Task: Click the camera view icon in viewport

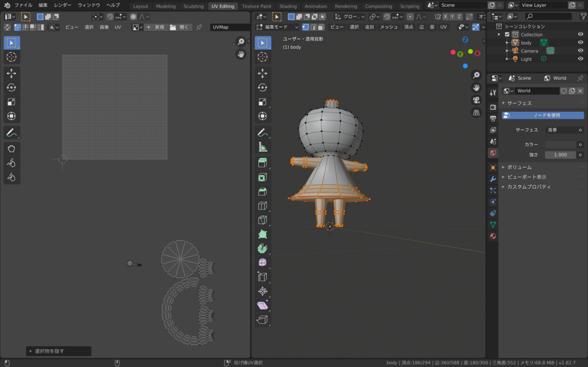Action: pos(476,100)
